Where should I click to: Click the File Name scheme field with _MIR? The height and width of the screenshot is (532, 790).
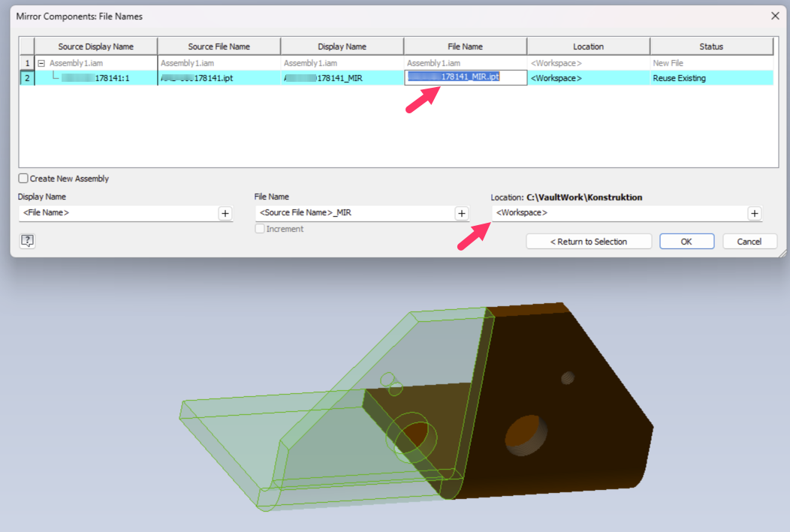(x=354, y=213)
